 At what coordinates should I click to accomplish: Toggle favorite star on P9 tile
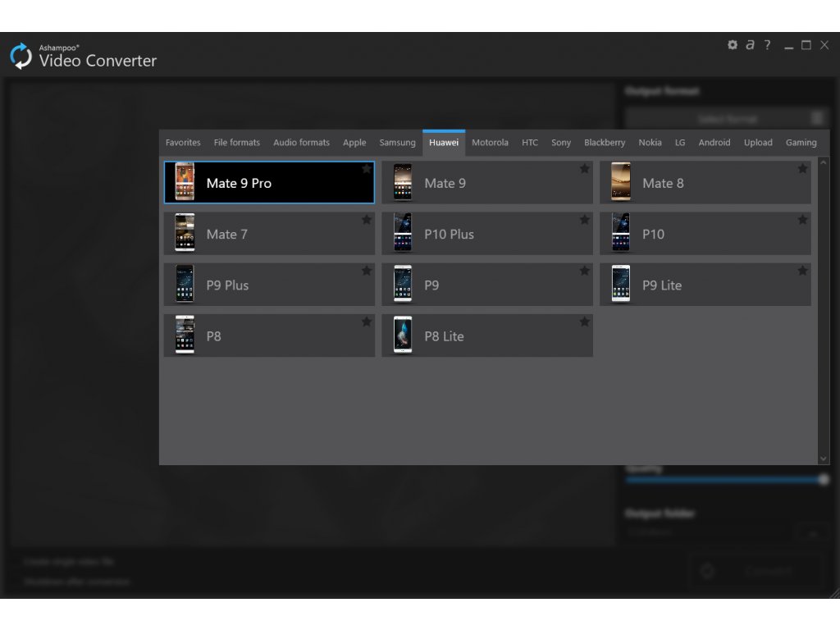[x=584, y=271]
